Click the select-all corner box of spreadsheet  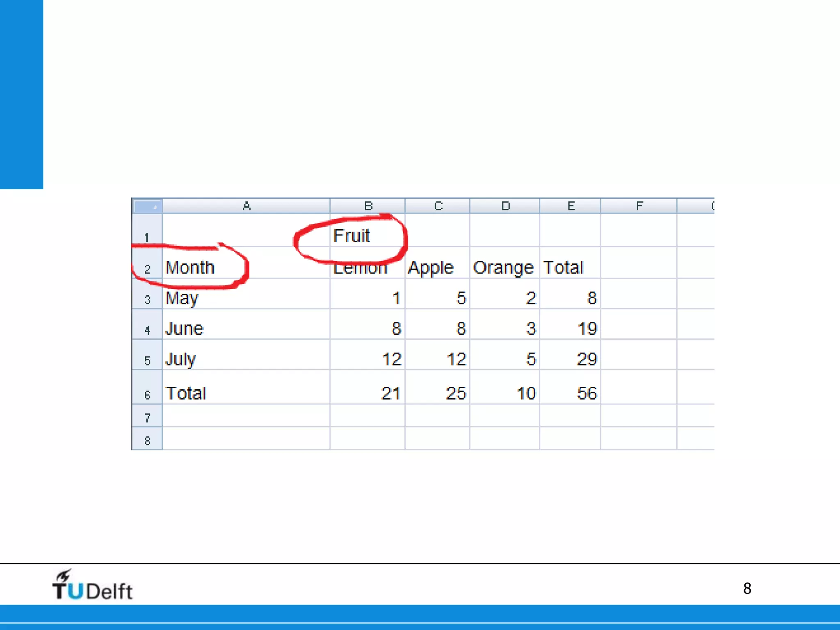[x=147, y=206]
